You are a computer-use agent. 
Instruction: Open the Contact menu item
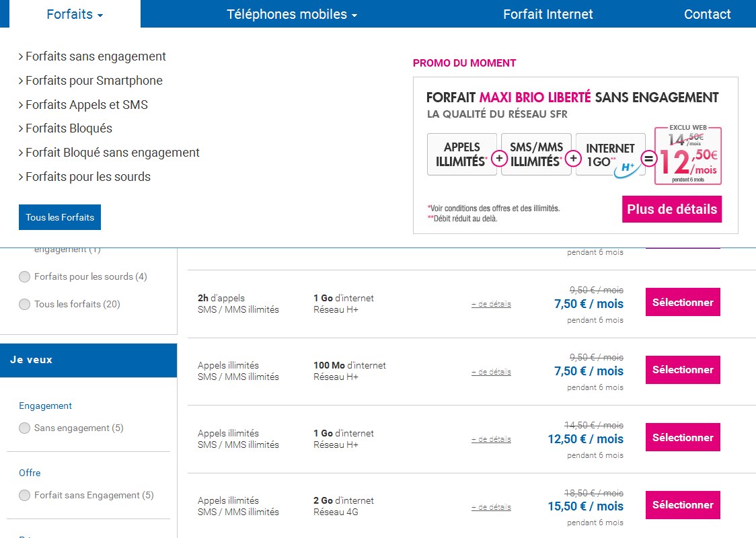point(707,14)
